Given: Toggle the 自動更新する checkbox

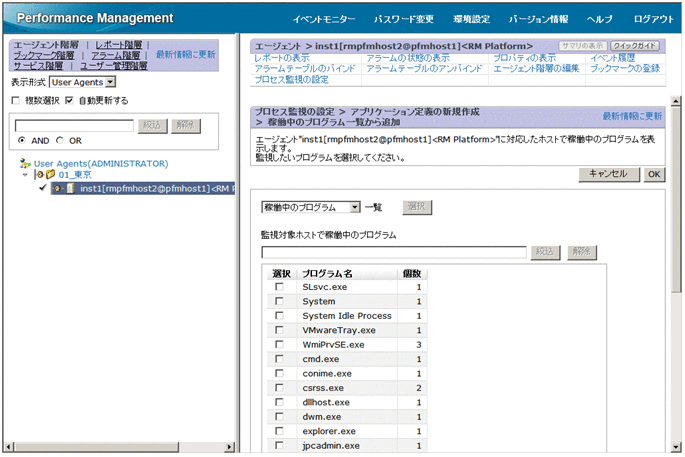Looking at the screenshot, I should pos(69,100).
